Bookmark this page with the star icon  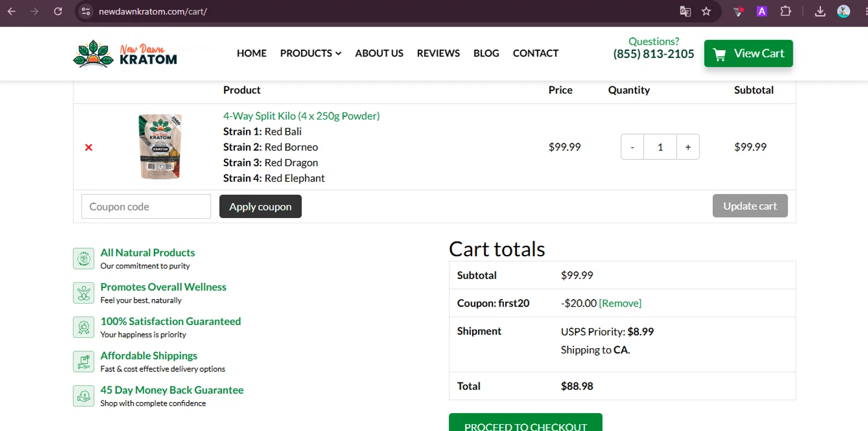click(x=706, y=11)
